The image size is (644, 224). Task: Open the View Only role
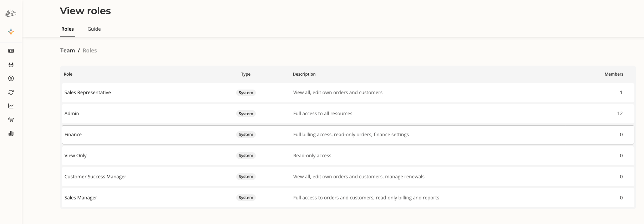coord(348,156)
